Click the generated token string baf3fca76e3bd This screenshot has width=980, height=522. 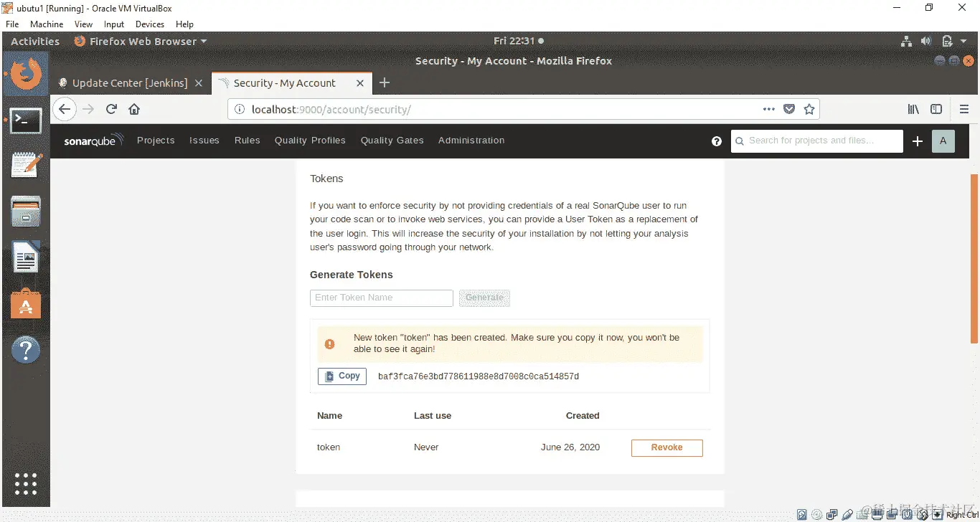[479, 376]
